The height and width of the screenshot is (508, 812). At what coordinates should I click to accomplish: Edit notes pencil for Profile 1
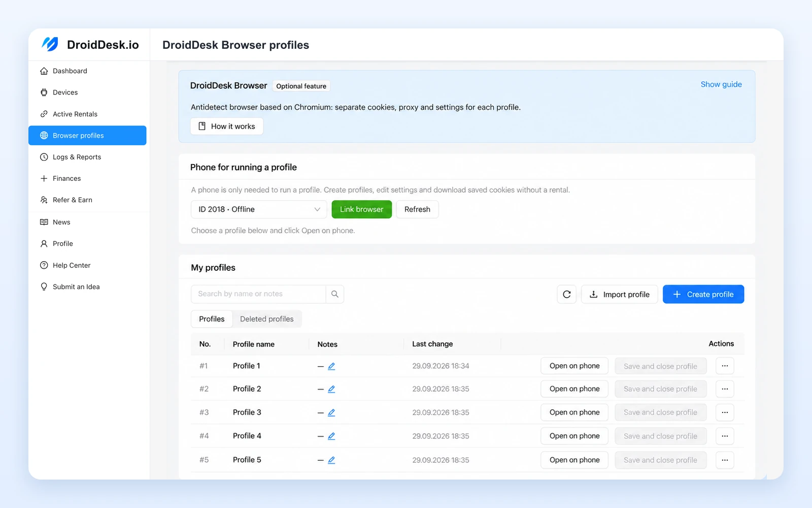(x=331, y=366)
